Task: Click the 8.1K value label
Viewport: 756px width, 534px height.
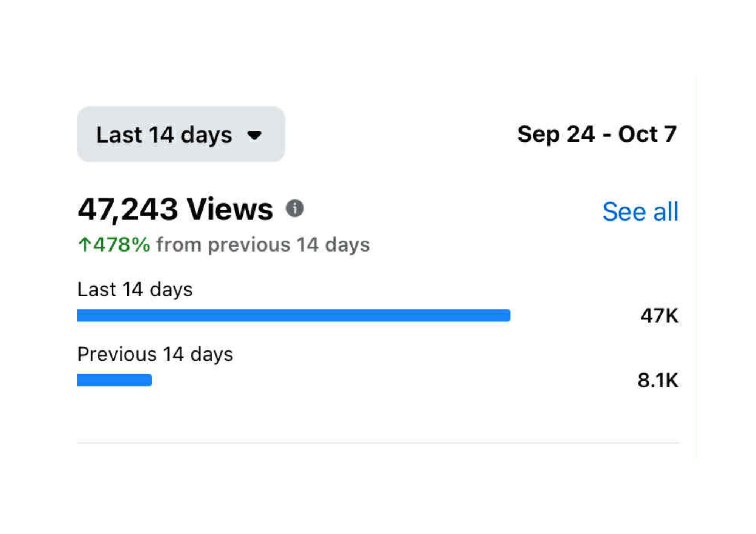Action: coord(657,380)
